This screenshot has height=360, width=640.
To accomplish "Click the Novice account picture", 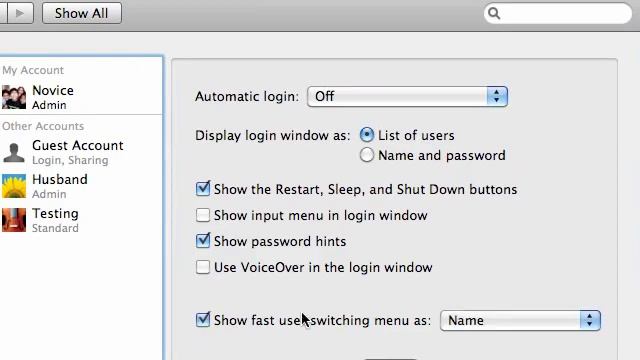I will click(14, 97).
